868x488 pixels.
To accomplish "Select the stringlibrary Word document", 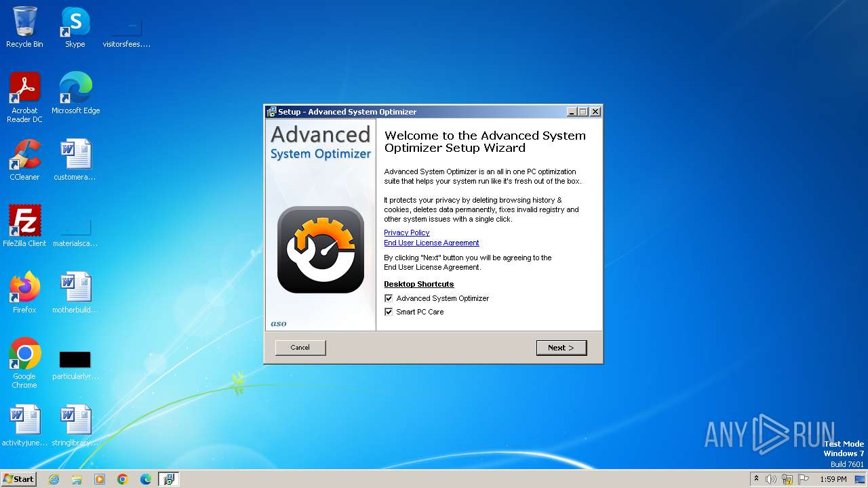I will (x=75, y=425).
